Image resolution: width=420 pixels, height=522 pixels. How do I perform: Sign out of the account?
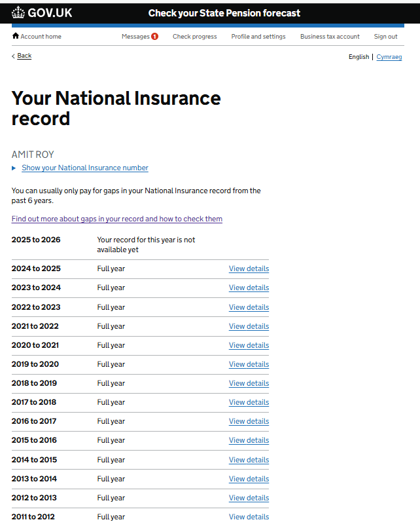385,37
